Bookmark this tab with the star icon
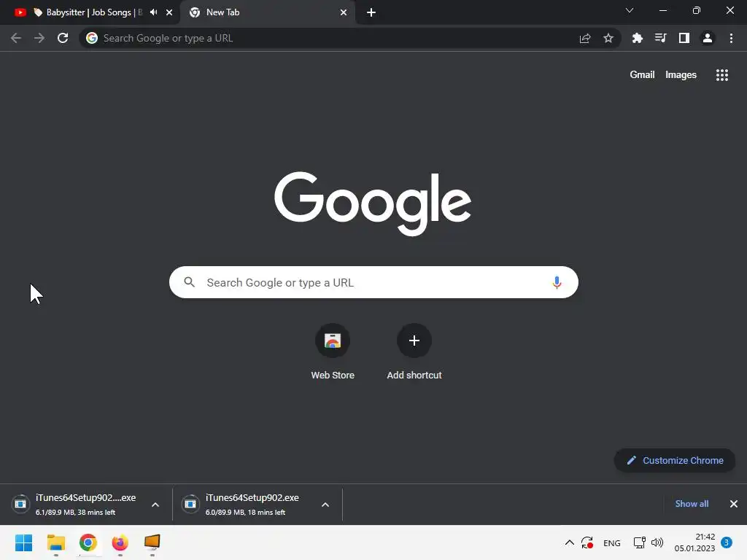This screenshot has width=747, height=560. click(x=608, y=38)
